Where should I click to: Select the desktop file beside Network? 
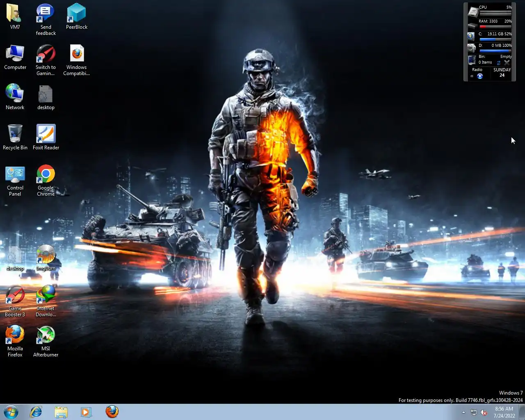(46, 97)
